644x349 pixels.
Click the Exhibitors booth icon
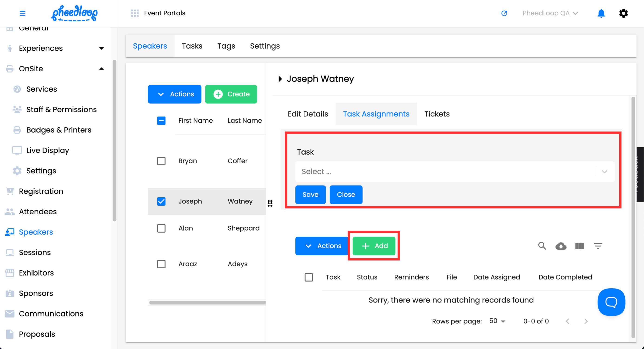(10, 273)
